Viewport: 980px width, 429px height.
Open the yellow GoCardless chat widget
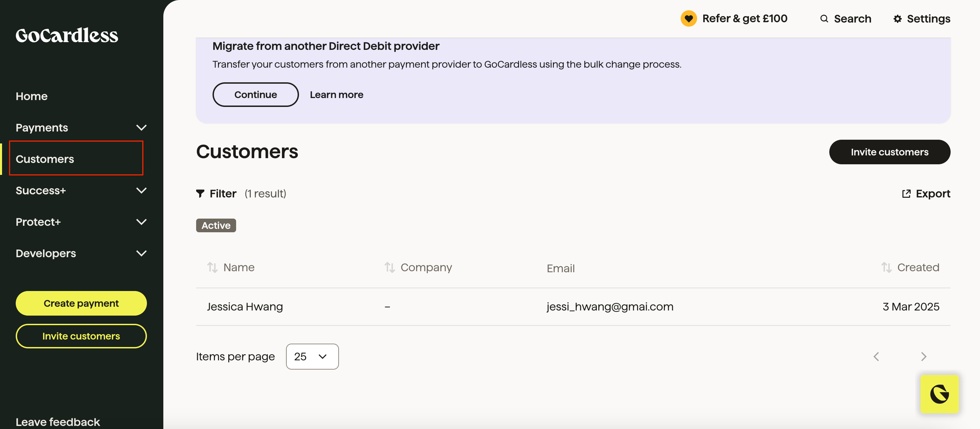pyautogui.click(x=939, y=393)
